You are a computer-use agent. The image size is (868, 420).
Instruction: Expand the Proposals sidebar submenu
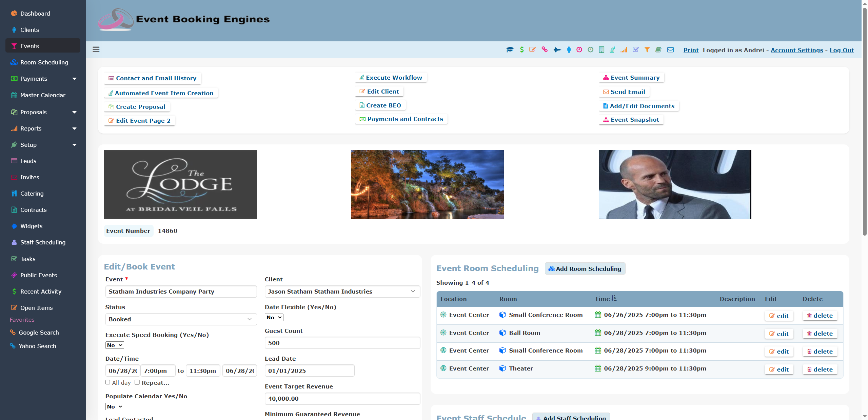click(x=74, y=112)
